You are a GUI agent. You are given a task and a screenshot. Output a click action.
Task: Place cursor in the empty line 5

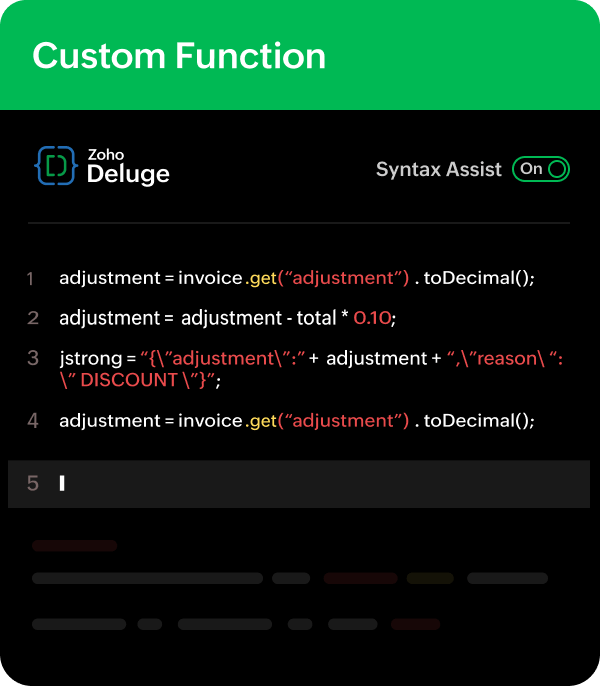click(300, 484)
